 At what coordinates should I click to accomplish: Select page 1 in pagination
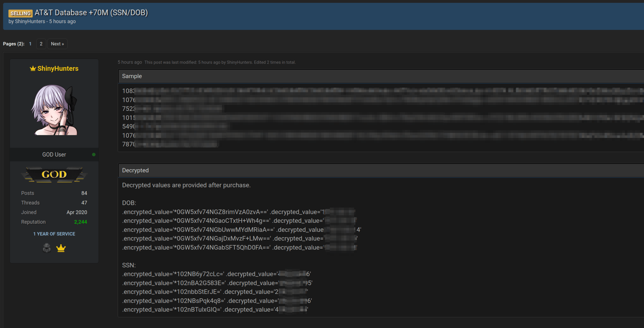click(x=30, y=44)
